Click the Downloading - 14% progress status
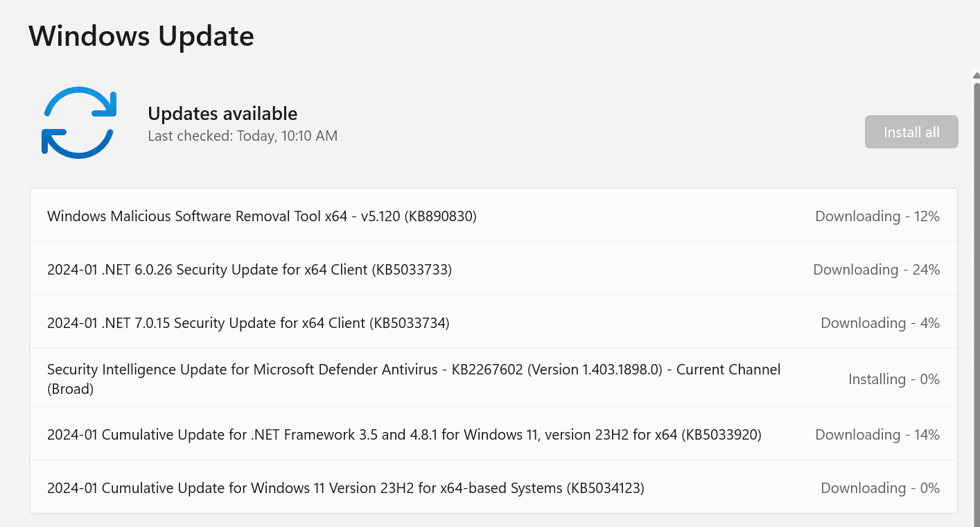This screenshot has height=527, width=980. tap(877, 435)
